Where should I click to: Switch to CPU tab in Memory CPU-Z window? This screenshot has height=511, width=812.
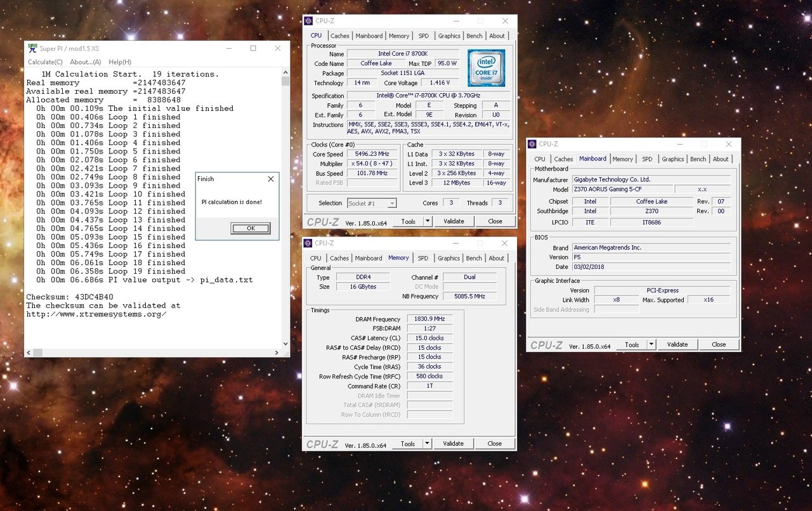[316, 258]
